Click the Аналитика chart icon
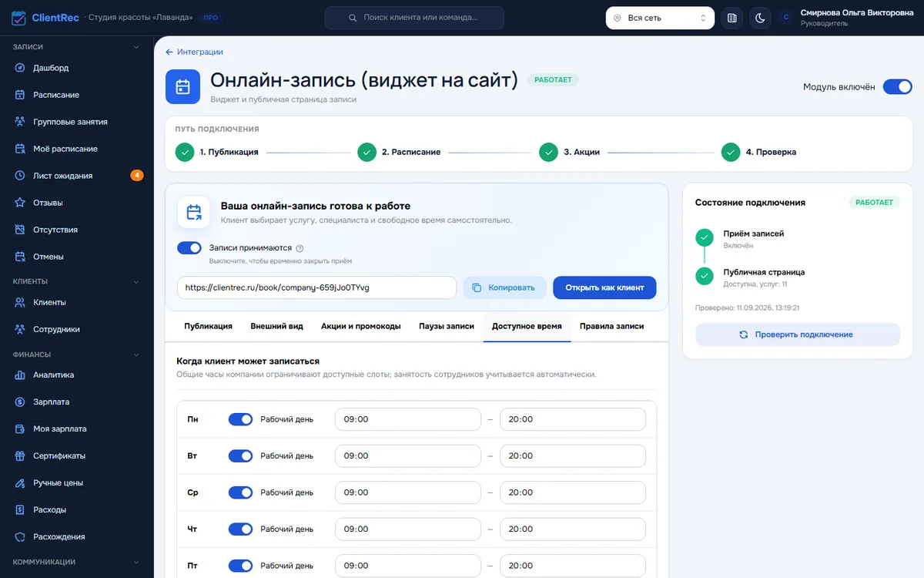This screenshot has height=578, width=924. (x=20, y=375)
